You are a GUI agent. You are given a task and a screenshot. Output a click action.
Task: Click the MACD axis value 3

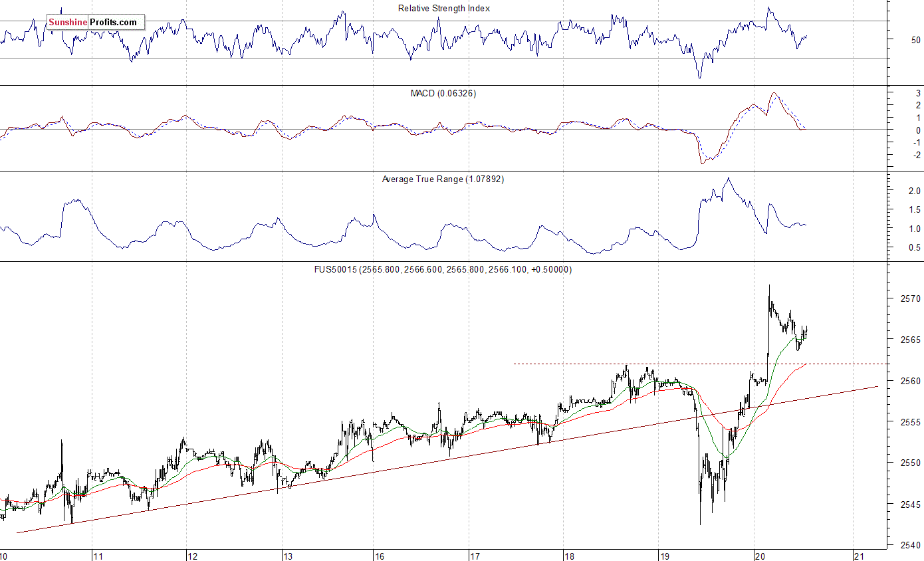[x=918, y=94]
